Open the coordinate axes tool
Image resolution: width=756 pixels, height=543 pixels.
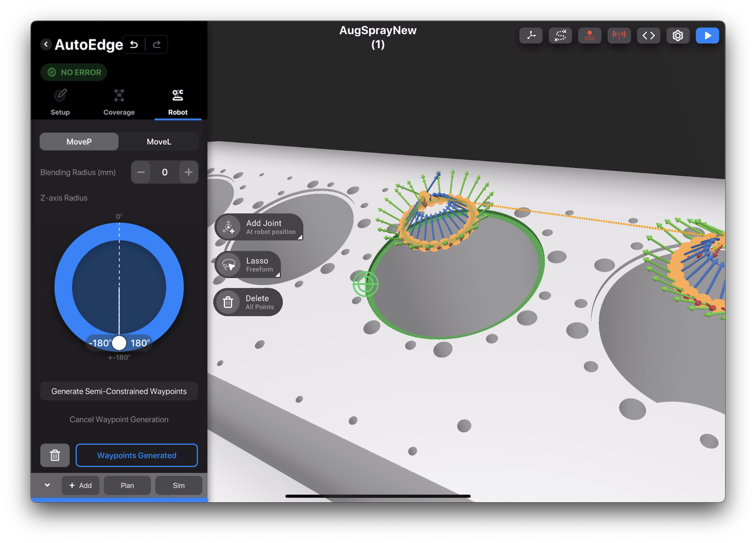point(531,35)
